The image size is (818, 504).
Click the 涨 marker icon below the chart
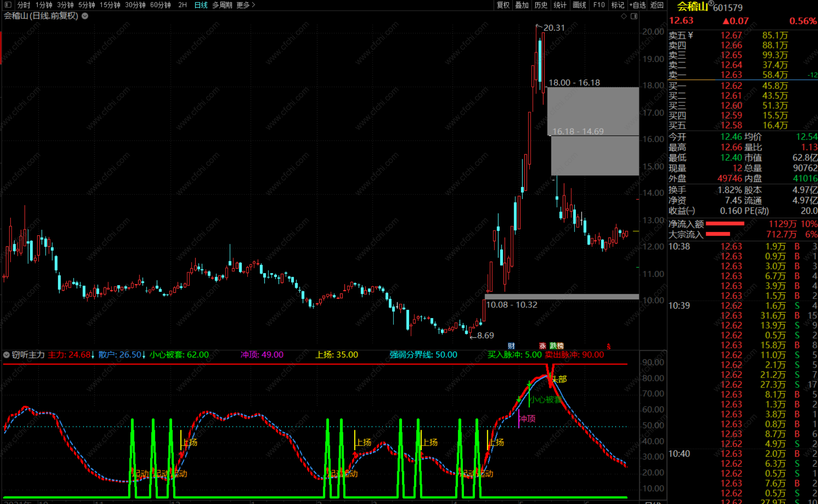[x=542, y=346]
